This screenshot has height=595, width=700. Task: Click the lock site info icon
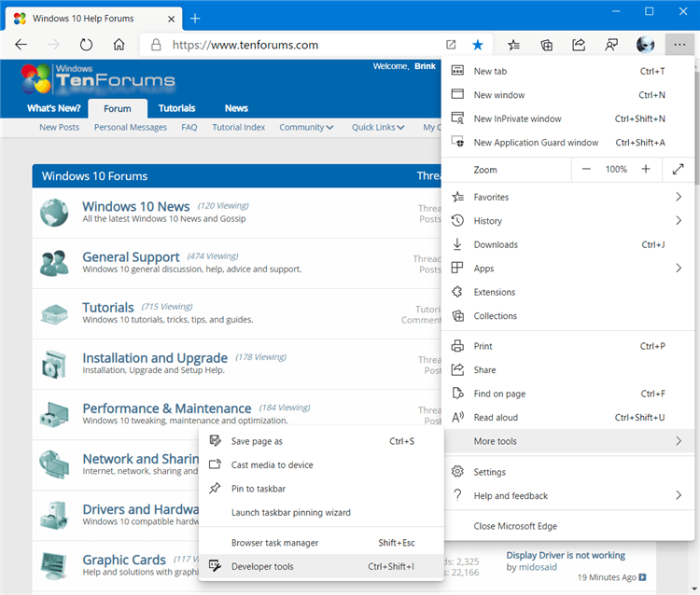coord(156,45)
